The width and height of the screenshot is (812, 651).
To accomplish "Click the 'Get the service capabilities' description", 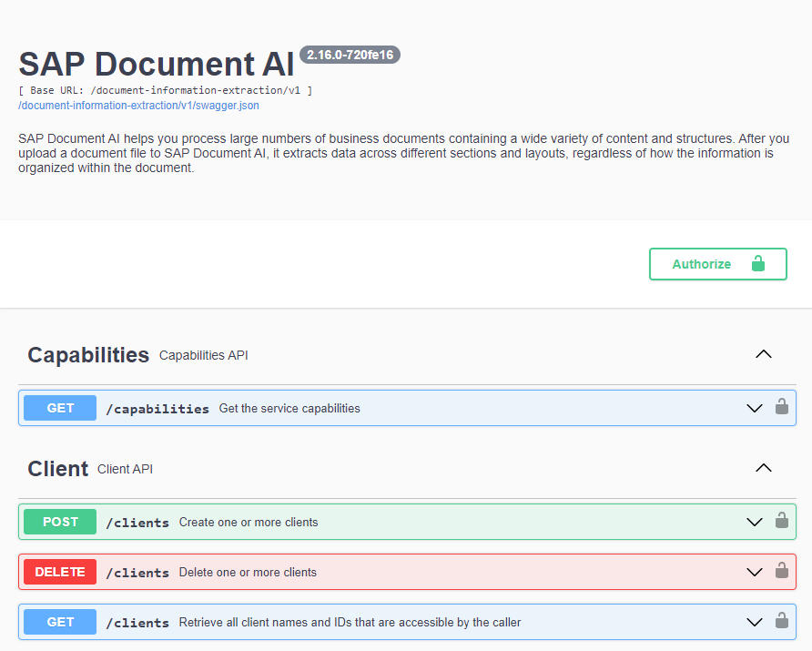I will 289,409.
